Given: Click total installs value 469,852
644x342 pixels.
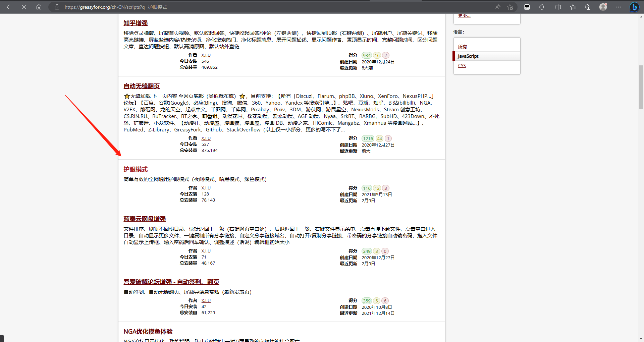Looking at the screenshot, I should (x=209, y=67).
